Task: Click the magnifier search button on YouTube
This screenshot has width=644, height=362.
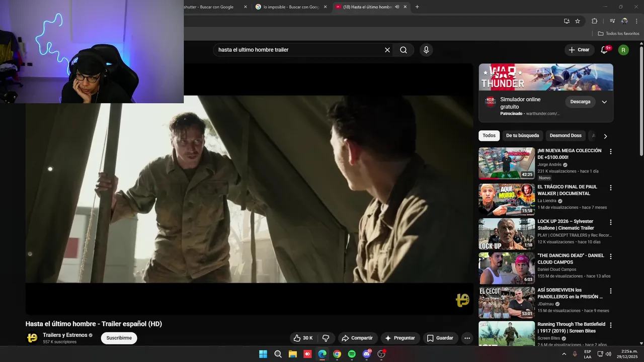Action: (404, 50)
